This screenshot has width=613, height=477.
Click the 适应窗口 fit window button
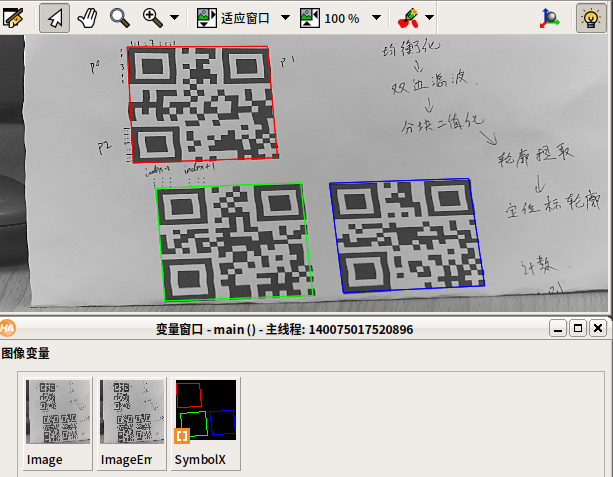click(x=233, y=18)
